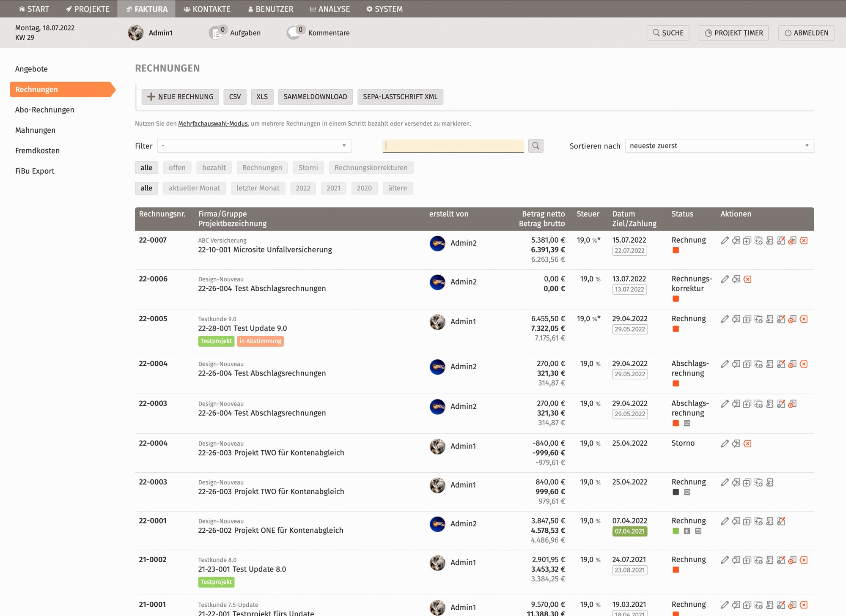Click the pencil edit icon for invoice 22-0007
This screenshot has width=846, height=616.
(725, 241)
